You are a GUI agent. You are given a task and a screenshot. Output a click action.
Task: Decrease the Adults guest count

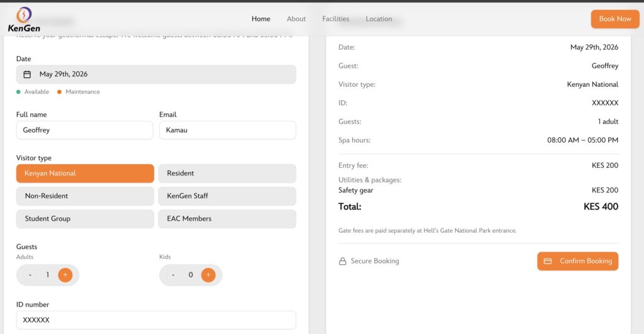point(30,275)
